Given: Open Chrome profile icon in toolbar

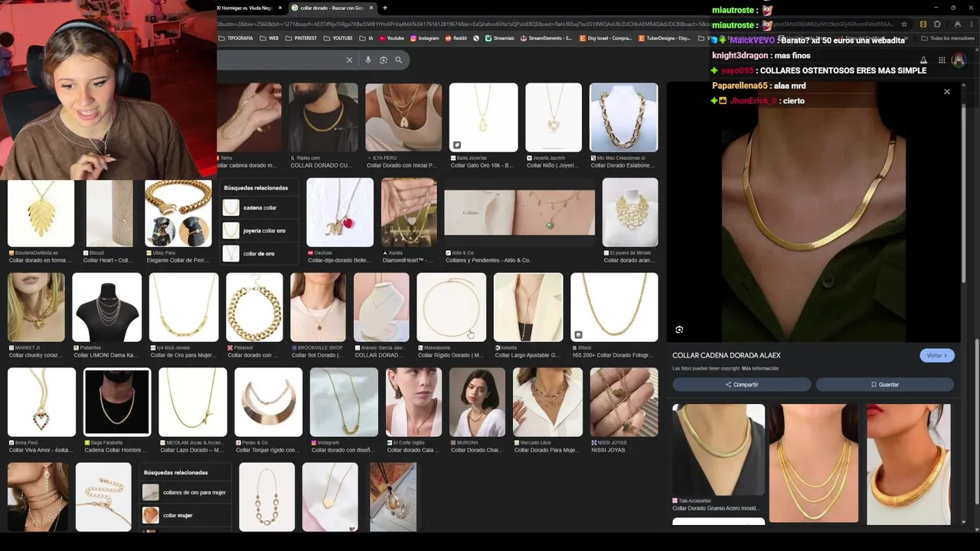Looking at the screenshot, I should 957,24.
